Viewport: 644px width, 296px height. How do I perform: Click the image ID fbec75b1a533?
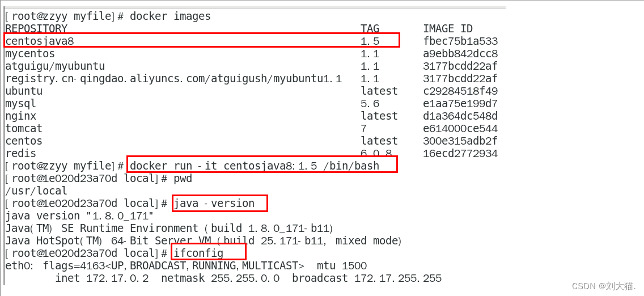tap(460, 41)
